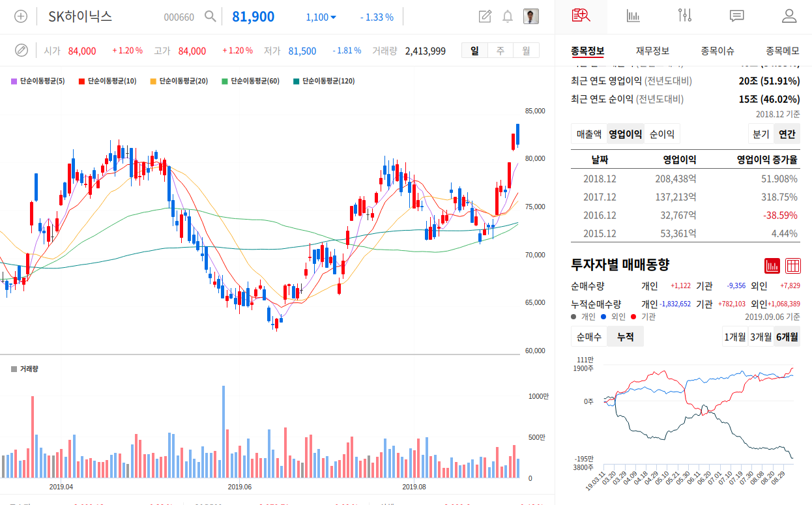The image size is (812, 505).
Task: Click the alert bell icon
Action: click(x=508, y=17)
